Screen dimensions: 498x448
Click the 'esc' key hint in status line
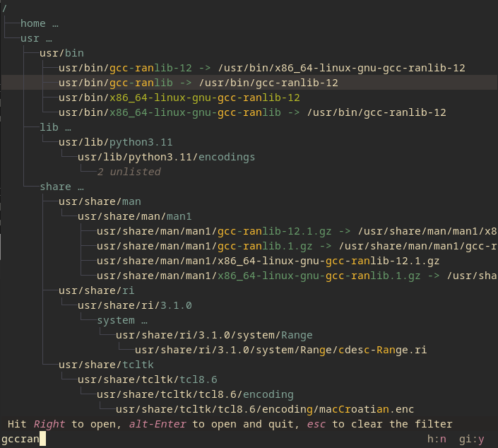316,425
